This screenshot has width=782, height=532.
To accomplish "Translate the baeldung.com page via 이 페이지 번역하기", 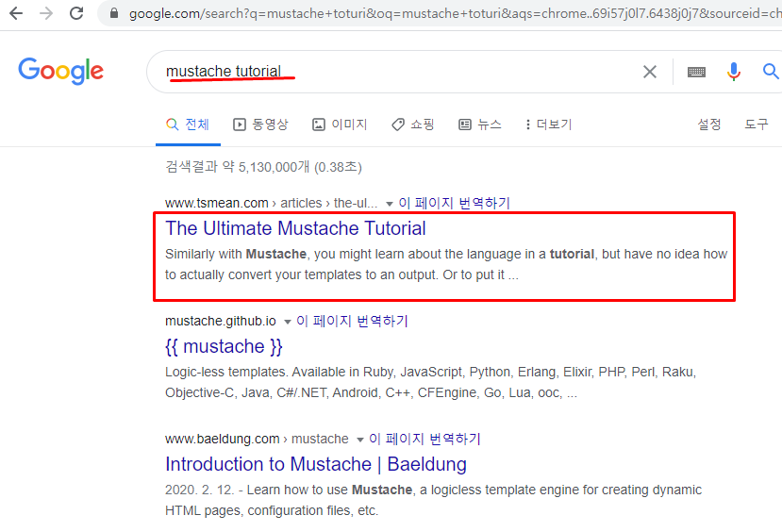I will 424,439.
